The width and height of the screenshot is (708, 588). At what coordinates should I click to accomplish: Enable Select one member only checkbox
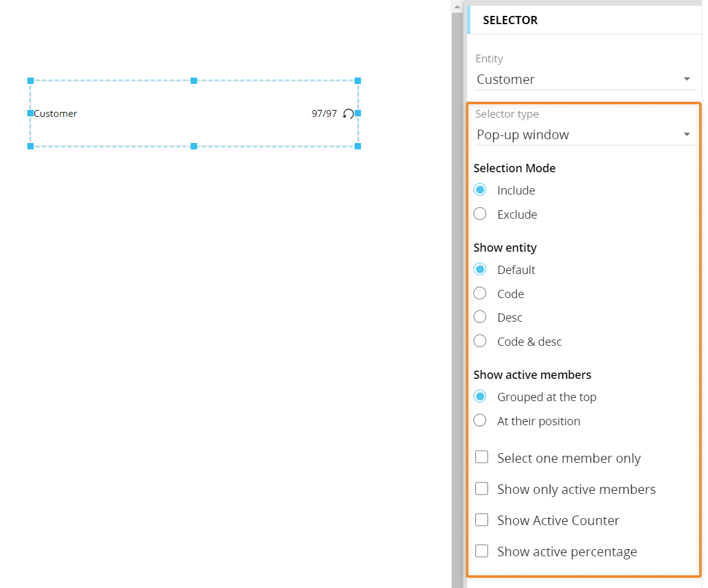click(x=482, y=458)
